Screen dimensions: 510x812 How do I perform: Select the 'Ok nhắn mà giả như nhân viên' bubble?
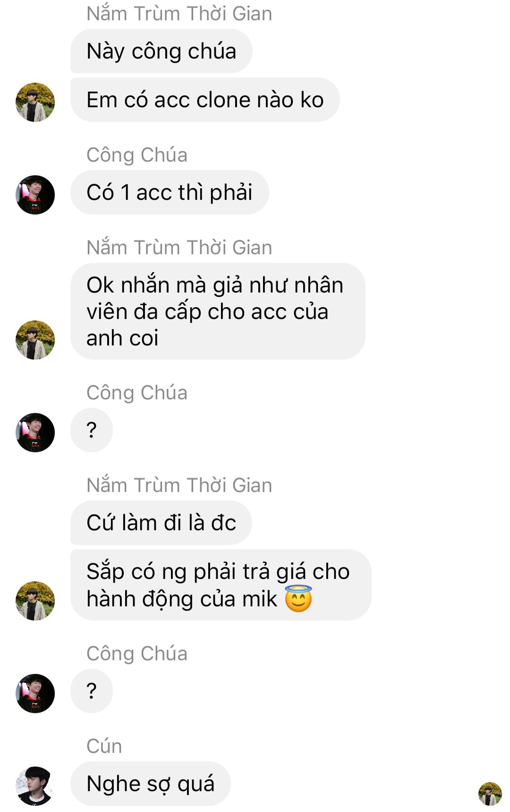click(x=218, y=311)
